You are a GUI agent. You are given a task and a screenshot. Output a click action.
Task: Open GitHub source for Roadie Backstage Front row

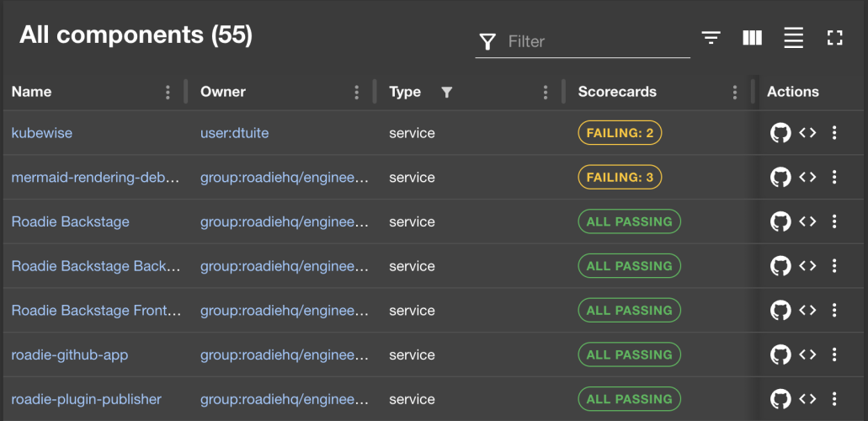[780, 310]
